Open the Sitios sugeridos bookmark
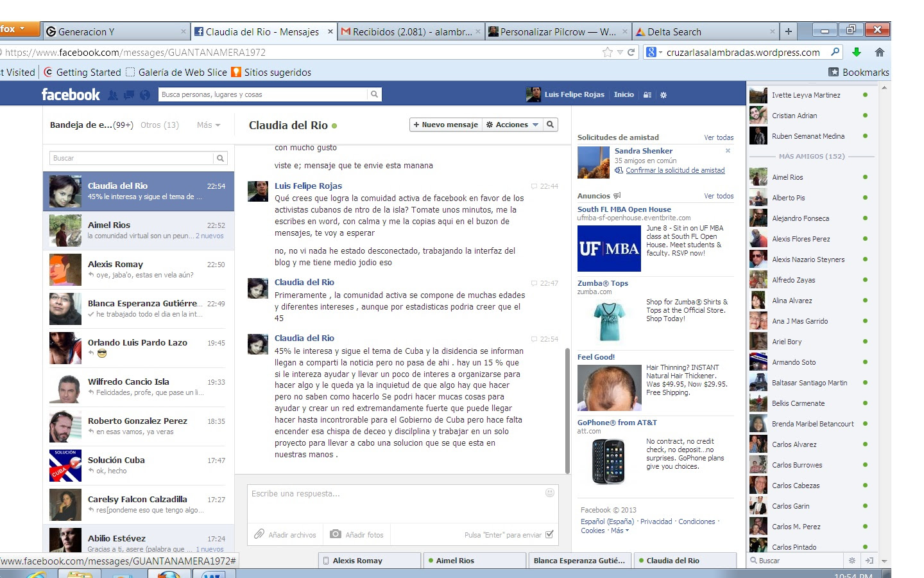The height and width of the screenshot is (578, 924). [x=271, y=72]
